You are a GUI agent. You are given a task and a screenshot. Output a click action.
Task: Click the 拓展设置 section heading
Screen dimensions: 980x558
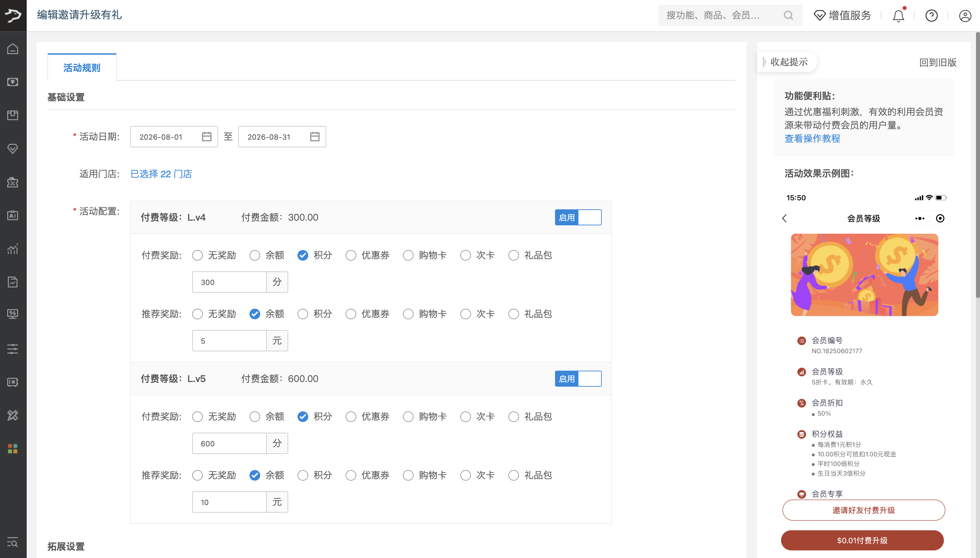tap(66, 547)
